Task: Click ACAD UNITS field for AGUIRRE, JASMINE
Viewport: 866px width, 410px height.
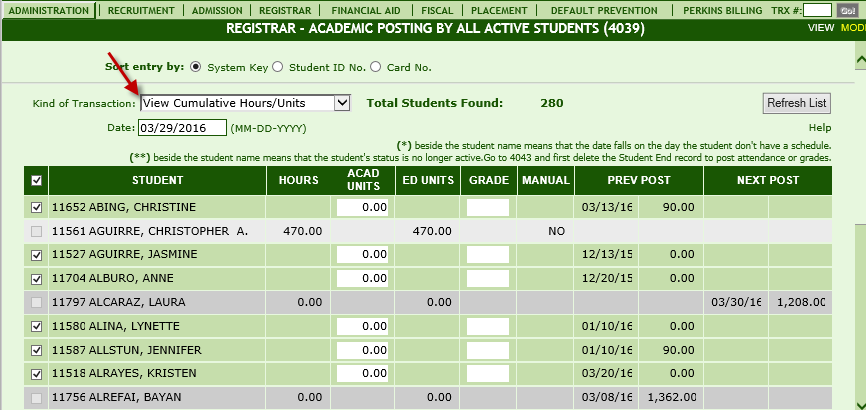Action: [x=362, y=254]
